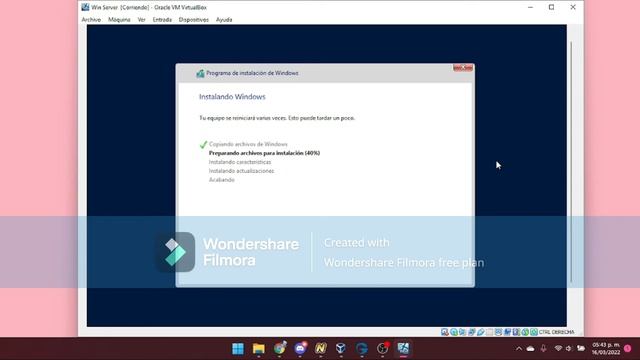The height and width of the screenshot is (360, 640).
Task: Click the network adapter status icon
Action: 471,332
